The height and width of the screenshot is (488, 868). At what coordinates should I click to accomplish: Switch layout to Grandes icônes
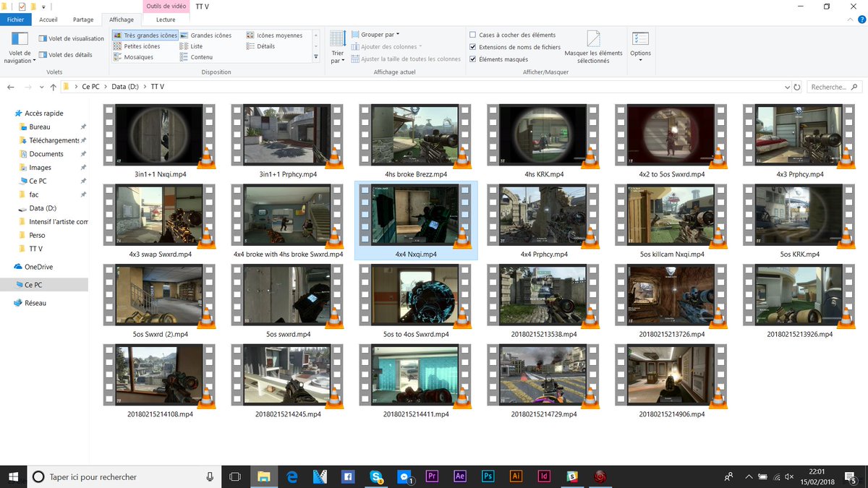pyautogui.click(x=206, y=35)
